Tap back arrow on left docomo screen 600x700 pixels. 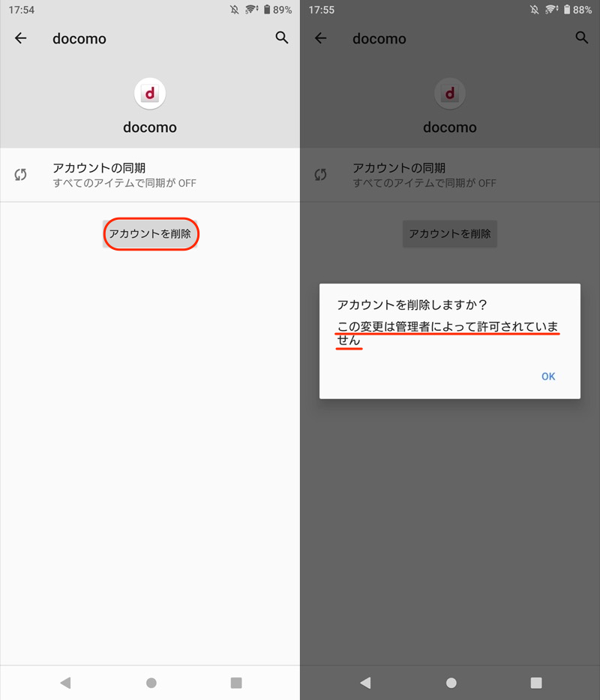20,38
